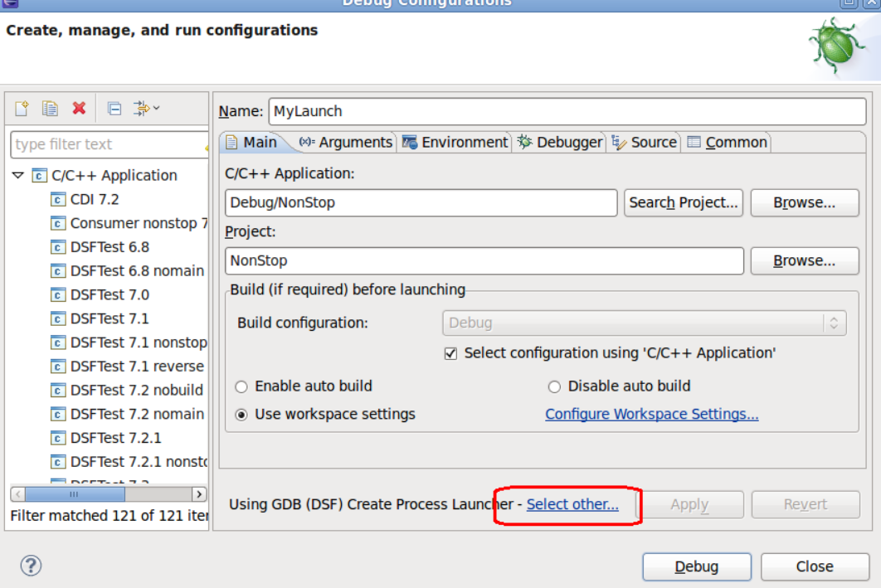The height and width of the screenshot is (588, 881).
Task: Collapse the C/C++ Application tree node
Action: click(18, 175)
